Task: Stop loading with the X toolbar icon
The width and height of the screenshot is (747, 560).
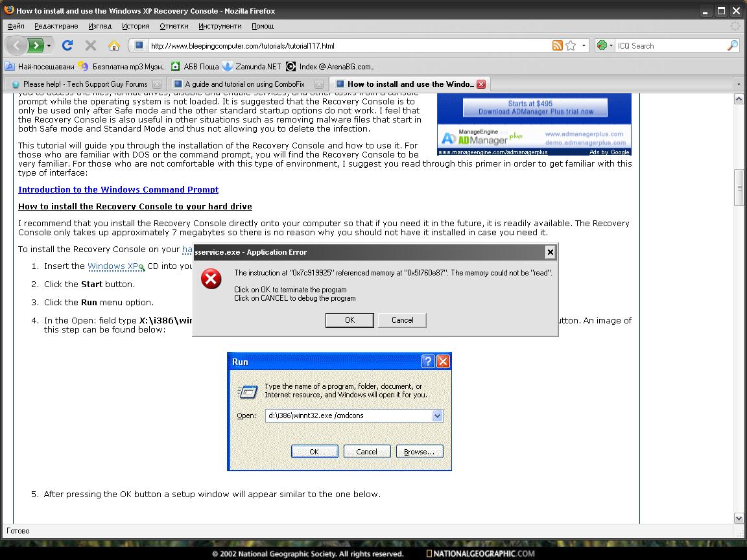Action: [91, 45]
